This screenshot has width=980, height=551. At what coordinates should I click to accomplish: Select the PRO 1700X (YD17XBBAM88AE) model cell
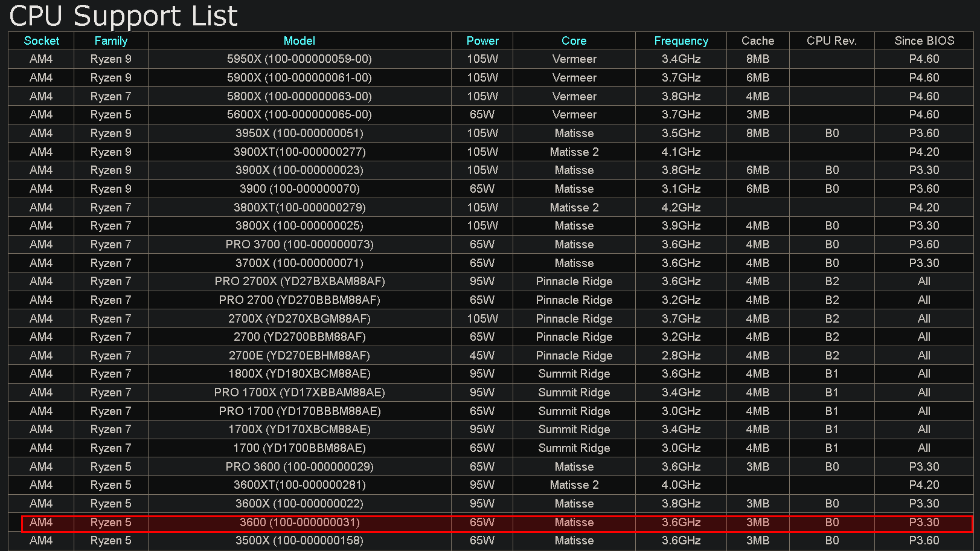tap(299, 393)
